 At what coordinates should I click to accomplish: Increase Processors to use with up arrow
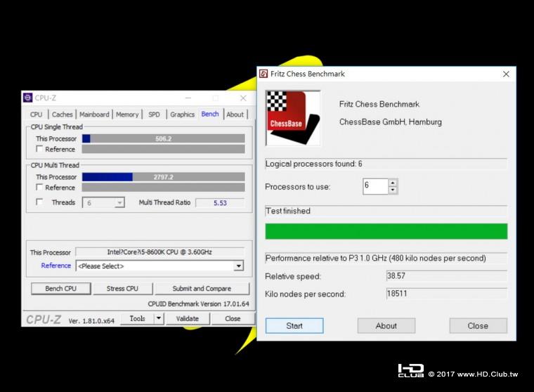click(x=393, y=183)
